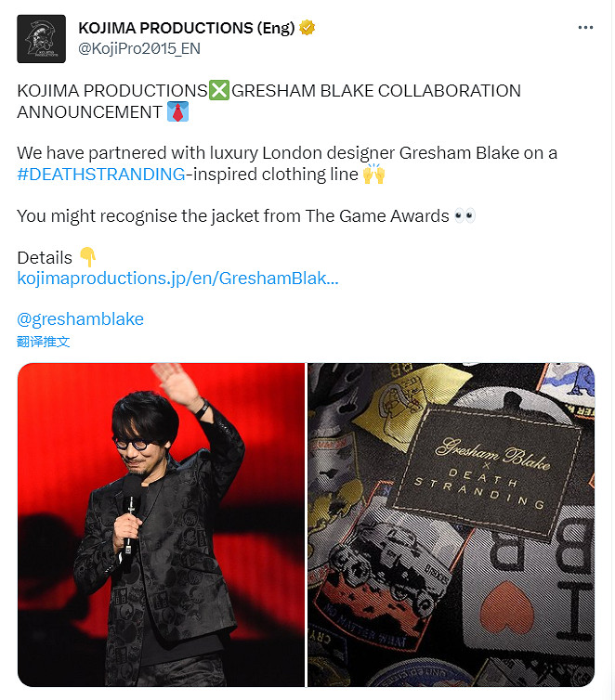The width and height of the screenshot is (615, 700).
Task: Click the tweet headline COLLABORATION ANNOUNCEMENT text
Action: click(268, 101)
